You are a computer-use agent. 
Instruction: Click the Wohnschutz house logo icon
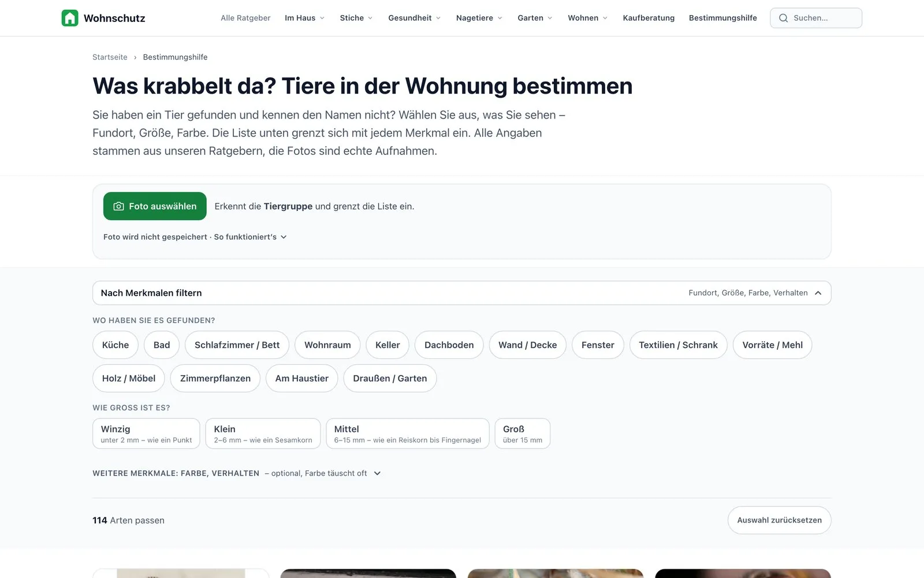(70, 18)
